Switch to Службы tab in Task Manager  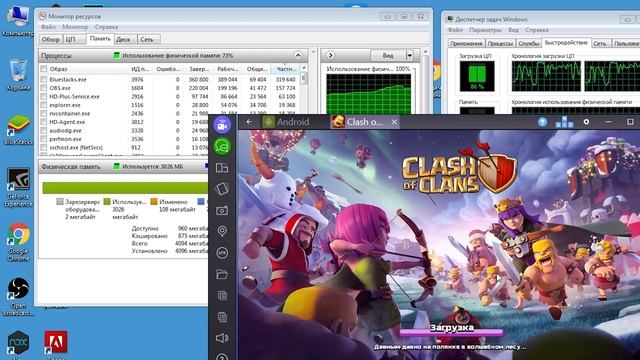click(x=529, y=43)
